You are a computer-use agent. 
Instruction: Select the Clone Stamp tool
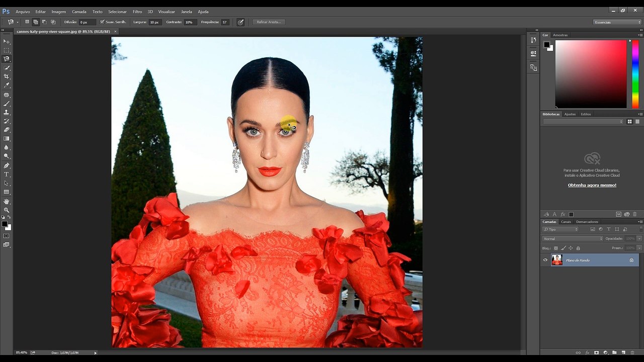(x=7, y=112)
